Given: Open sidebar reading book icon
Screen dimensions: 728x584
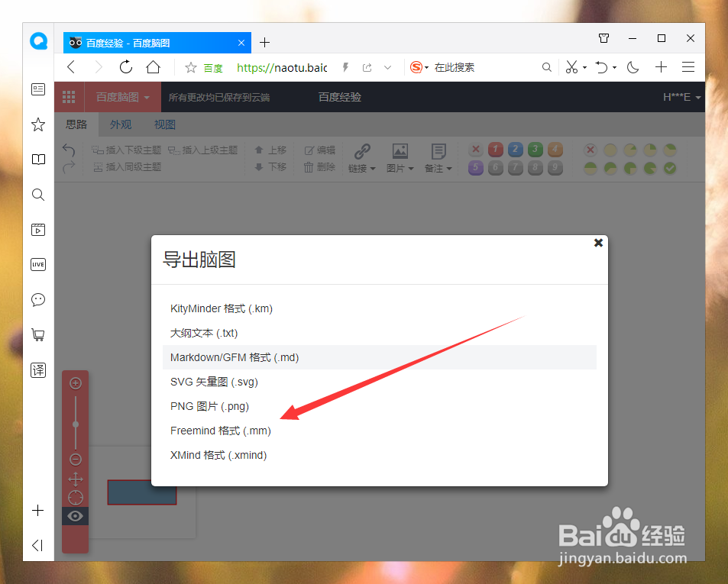Looking at the screenshot, I should [38, 160].
